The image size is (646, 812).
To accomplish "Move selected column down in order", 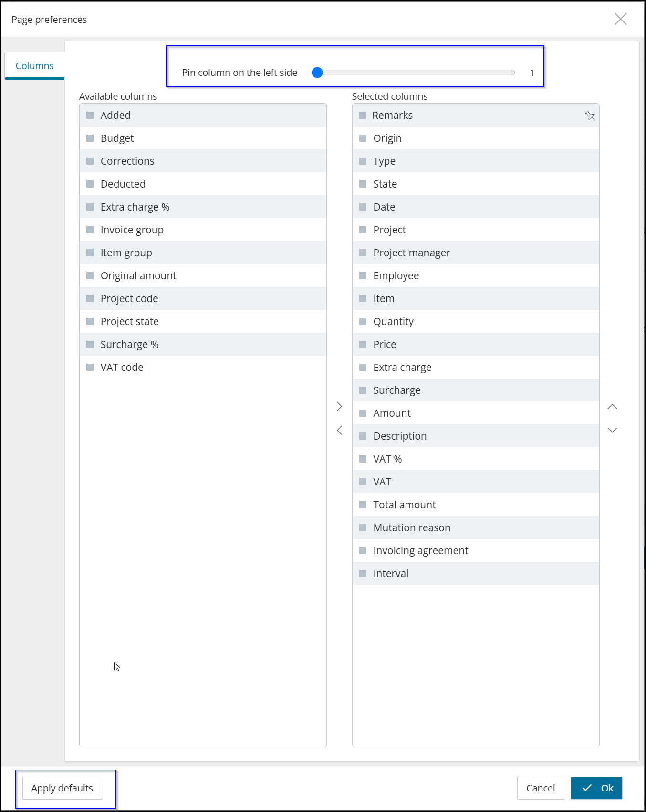I will click(613, 430).
